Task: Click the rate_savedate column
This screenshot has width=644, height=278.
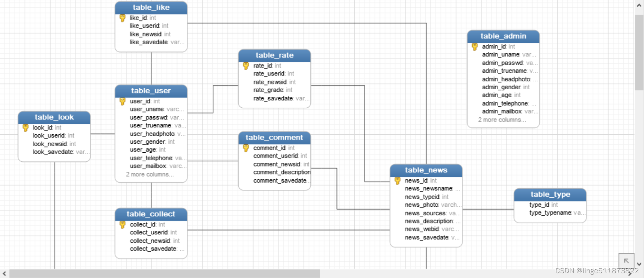Action: [x=281, y=98]
